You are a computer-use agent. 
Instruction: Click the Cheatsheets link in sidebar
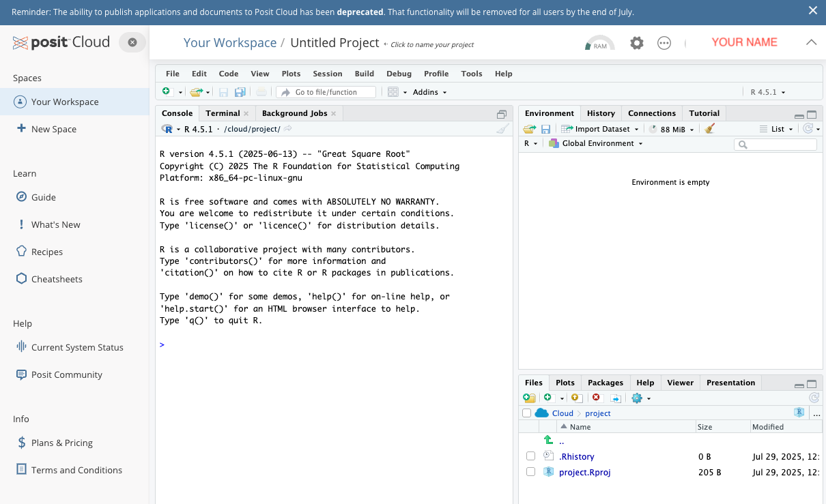57,279
